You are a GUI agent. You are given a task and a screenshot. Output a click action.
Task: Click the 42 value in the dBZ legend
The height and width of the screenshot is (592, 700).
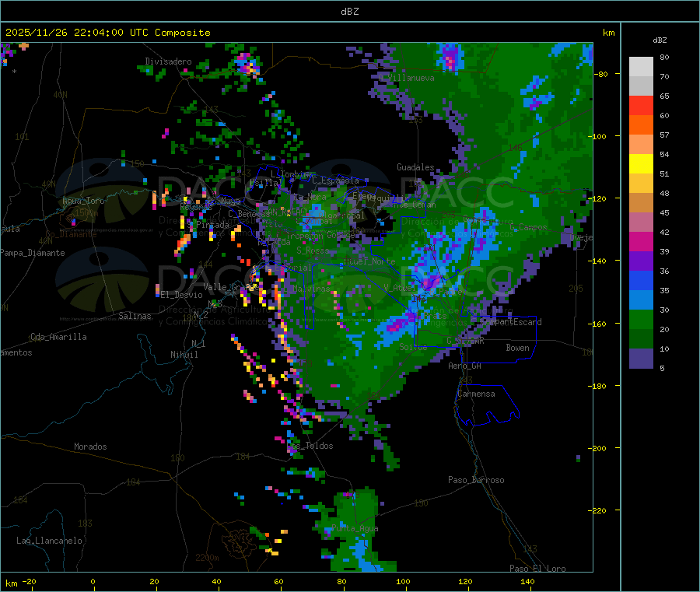point(664,232)
